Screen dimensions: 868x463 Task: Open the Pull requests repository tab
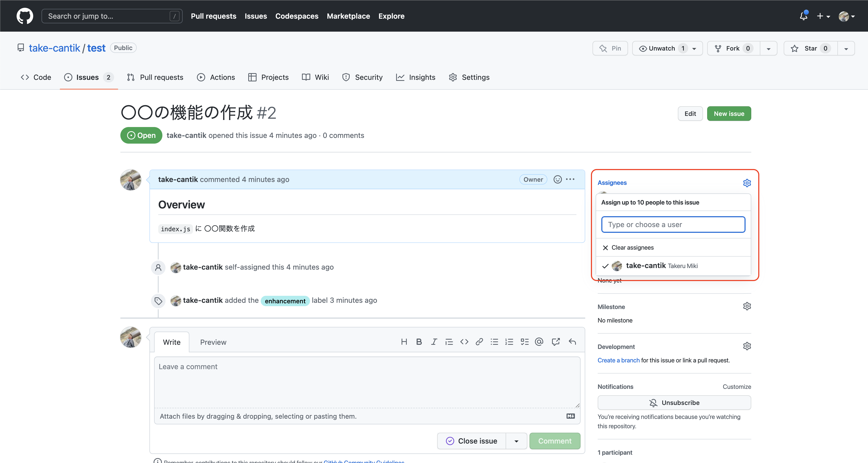click(155, 77)
